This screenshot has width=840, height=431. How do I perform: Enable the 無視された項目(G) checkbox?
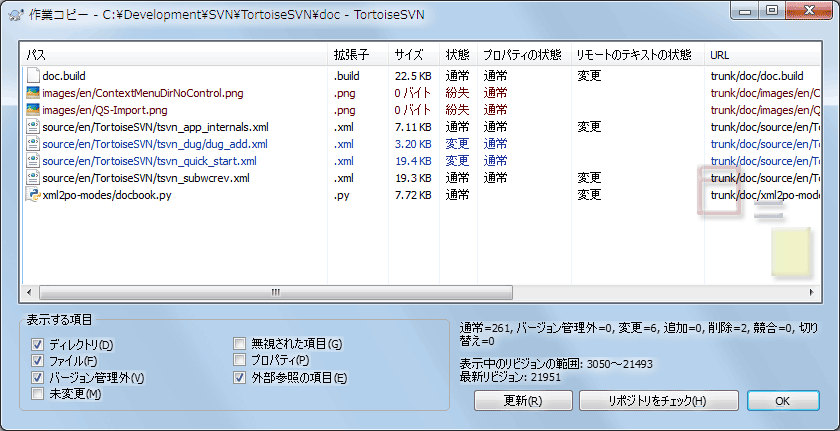pyautogui.click(x=239, y=343)
